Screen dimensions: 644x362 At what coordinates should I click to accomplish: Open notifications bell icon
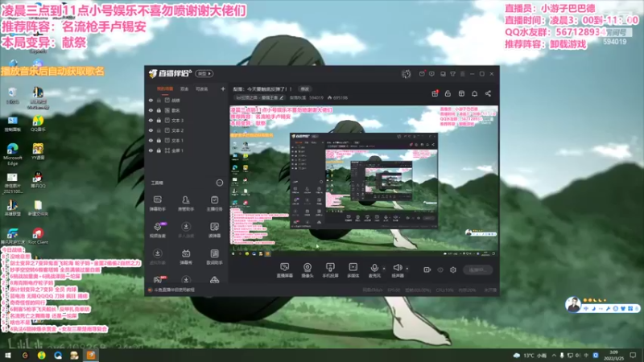pos(474,93)
